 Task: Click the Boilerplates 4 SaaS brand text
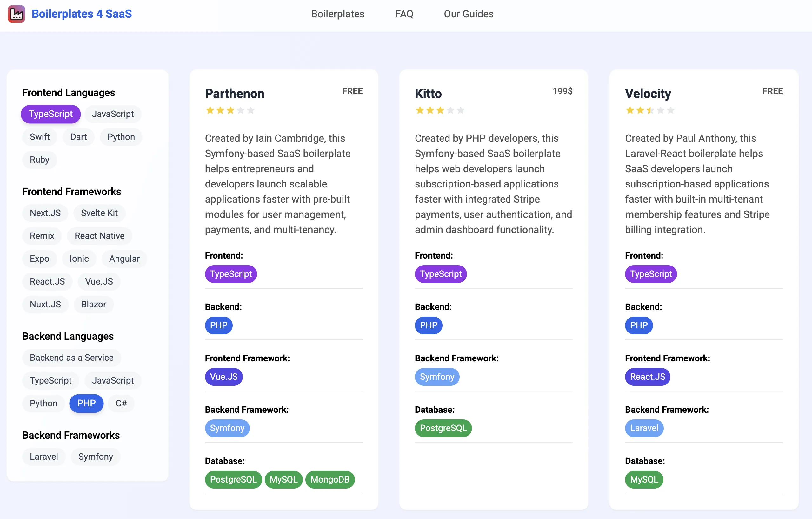pyautogui.click(x=82, y=14)
